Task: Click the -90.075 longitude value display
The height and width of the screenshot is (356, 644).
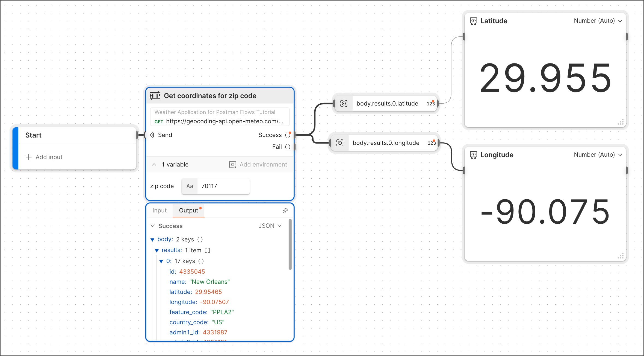Action: [545, 212]
